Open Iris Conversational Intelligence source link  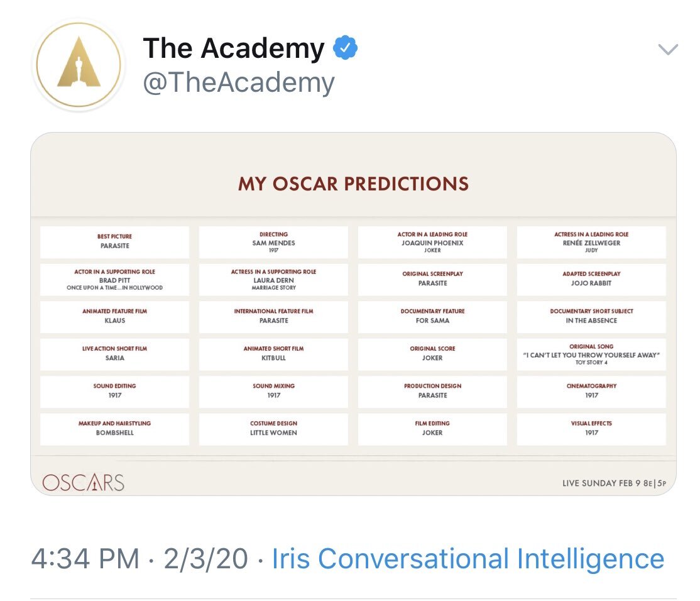(x=468, y=558)
